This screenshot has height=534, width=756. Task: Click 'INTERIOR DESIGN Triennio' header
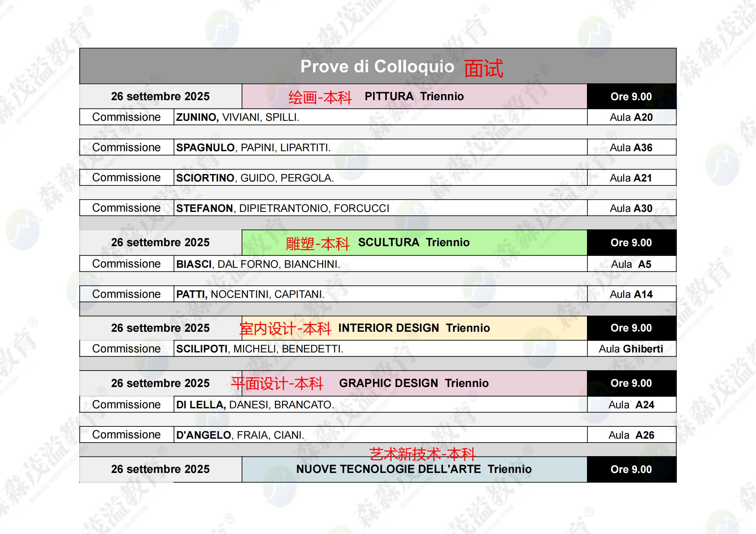click(414, 328)
